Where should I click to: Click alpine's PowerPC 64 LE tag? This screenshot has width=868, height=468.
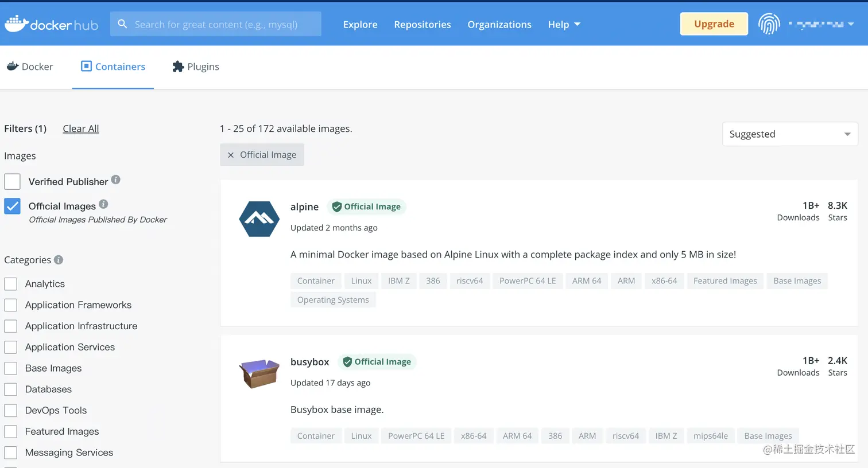pos(528,281)
